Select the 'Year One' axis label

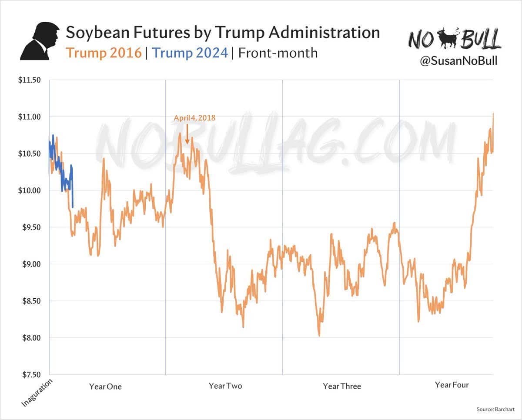click(x=105, y=386)
